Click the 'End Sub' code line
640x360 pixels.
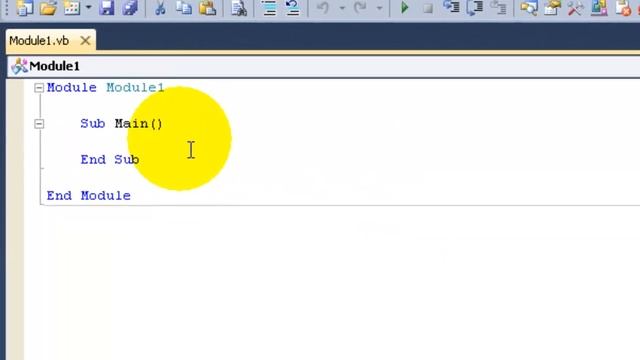[x=110, y=160]
